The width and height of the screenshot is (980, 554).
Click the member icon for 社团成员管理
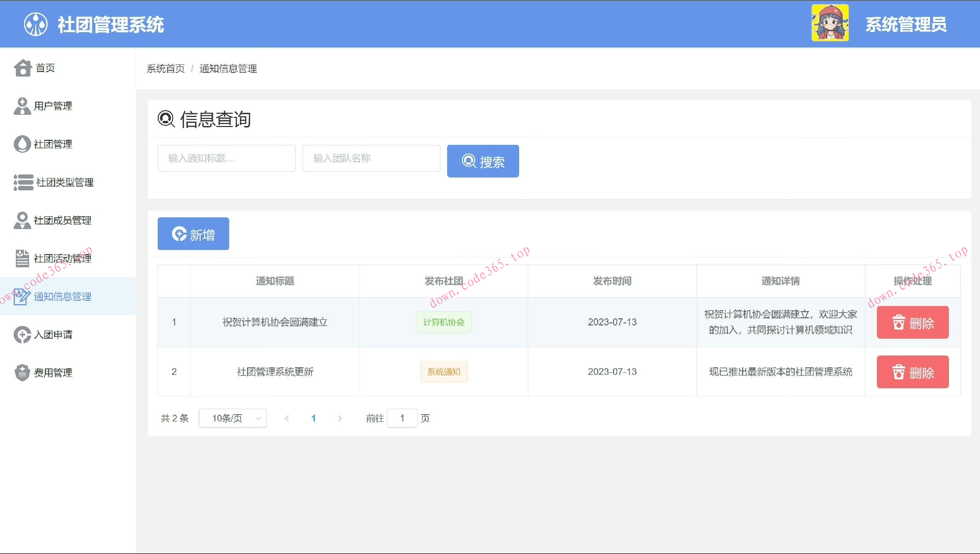coord(21,220)
